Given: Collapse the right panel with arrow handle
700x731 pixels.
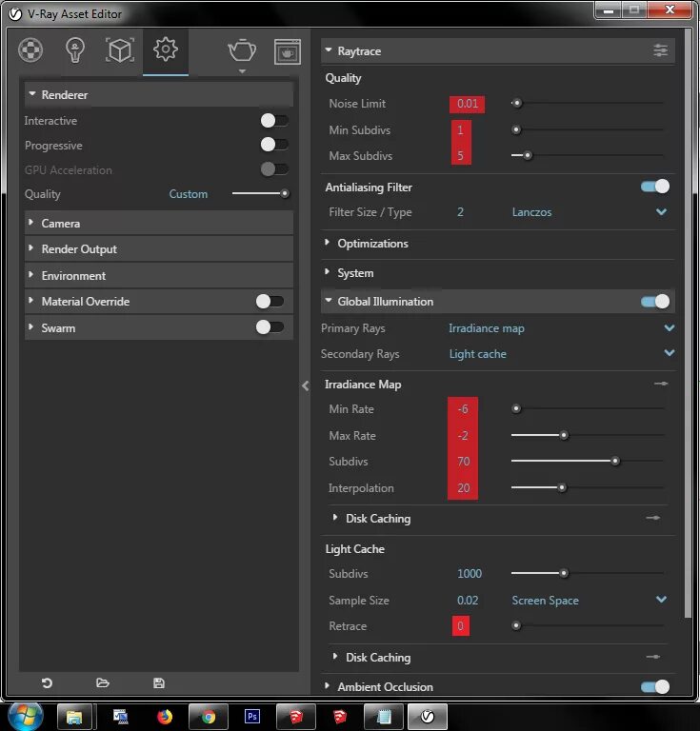Looking at the screenshot, I should click(306, 385).
